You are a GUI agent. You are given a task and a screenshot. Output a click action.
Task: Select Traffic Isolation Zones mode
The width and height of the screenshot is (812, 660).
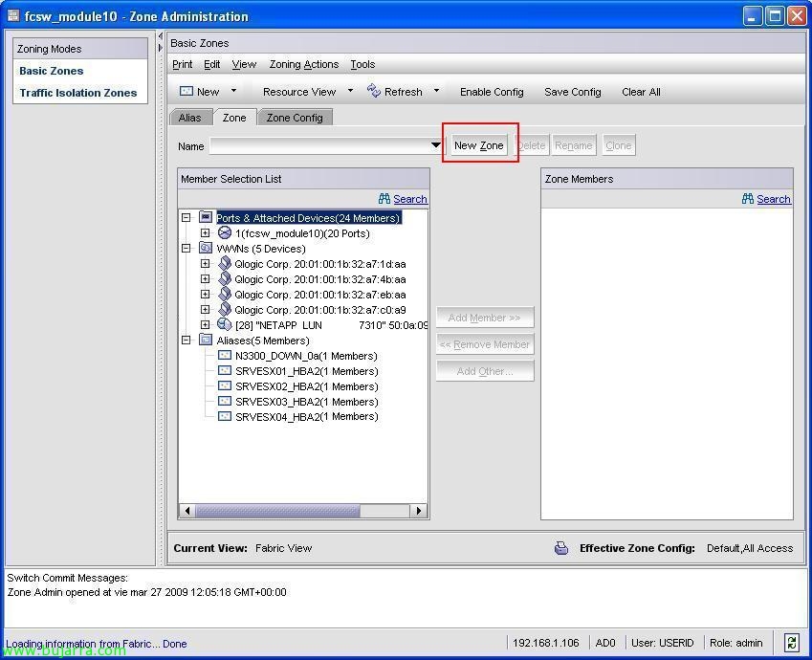click(78, 93)
